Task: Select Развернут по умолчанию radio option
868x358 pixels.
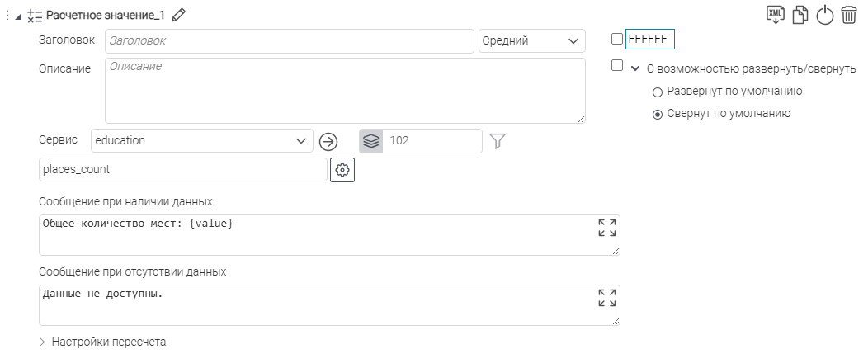Action: [658, 92]
